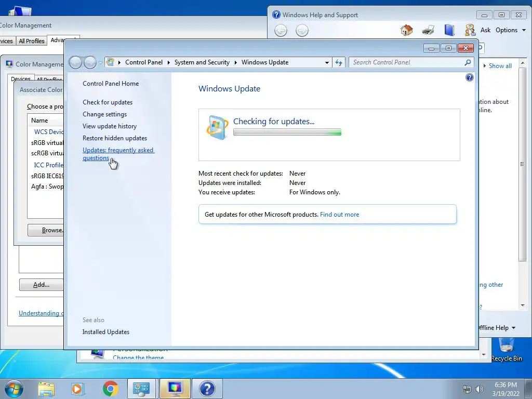
Task: Open Installed Updates link
Action: coord(106,332)
